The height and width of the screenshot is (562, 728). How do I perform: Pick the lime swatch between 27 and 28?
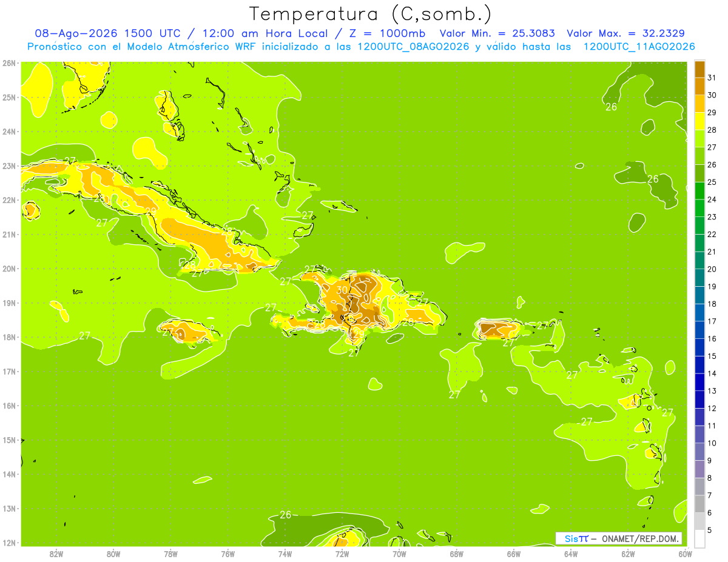pyautogui.click(x=699, y=138)
